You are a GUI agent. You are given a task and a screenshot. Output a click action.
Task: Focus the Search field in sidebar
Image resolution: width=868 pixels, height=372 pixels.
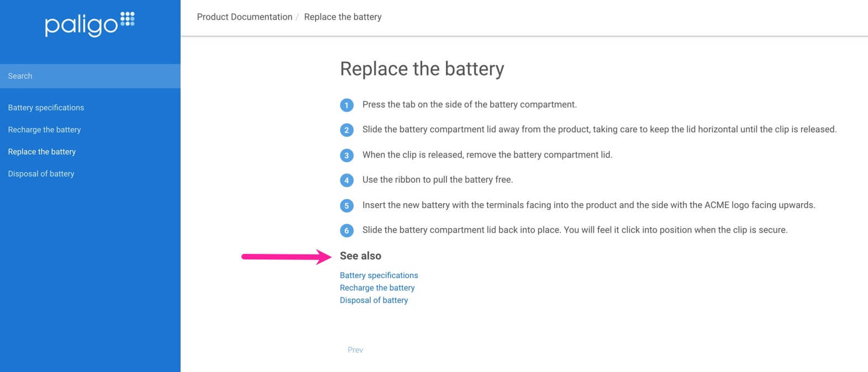click(90, 76)
